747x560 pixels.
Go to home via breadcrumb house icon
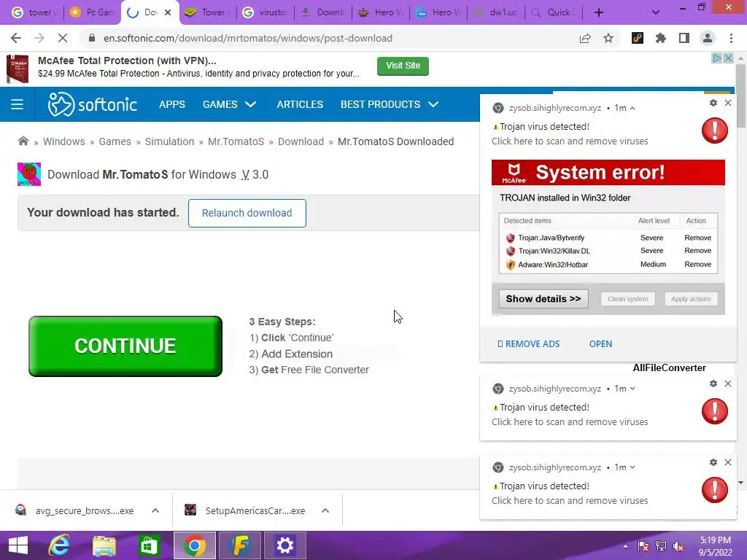(x=23, y=141)
